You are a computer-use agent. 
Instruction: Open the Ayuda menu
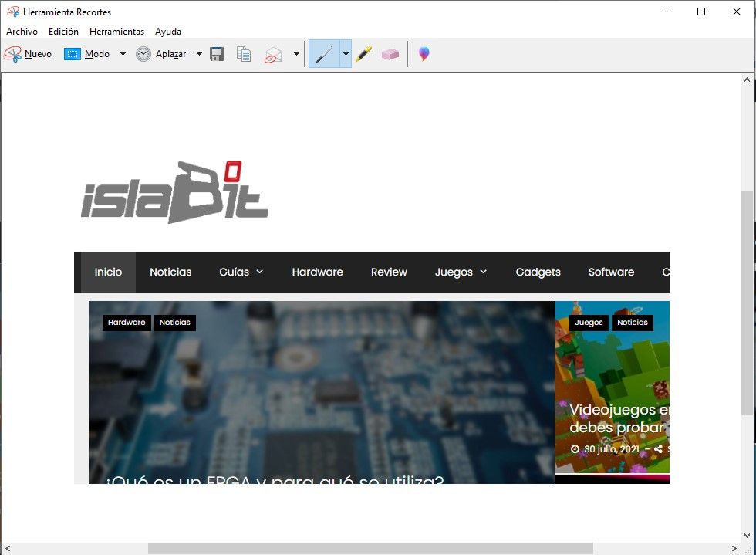(168, 32)
